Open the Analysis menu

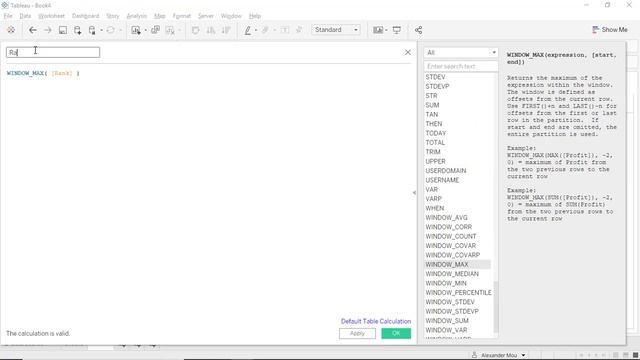coord(136,16)
